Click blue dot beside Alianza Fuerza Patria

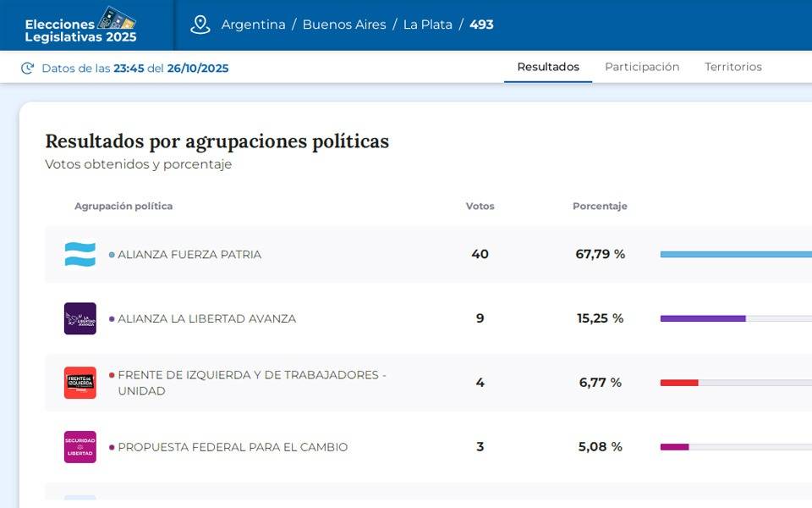(112, 255)
